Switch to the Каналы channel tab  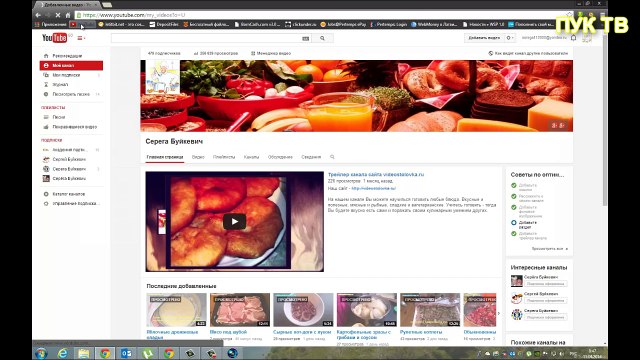point(251,157)
